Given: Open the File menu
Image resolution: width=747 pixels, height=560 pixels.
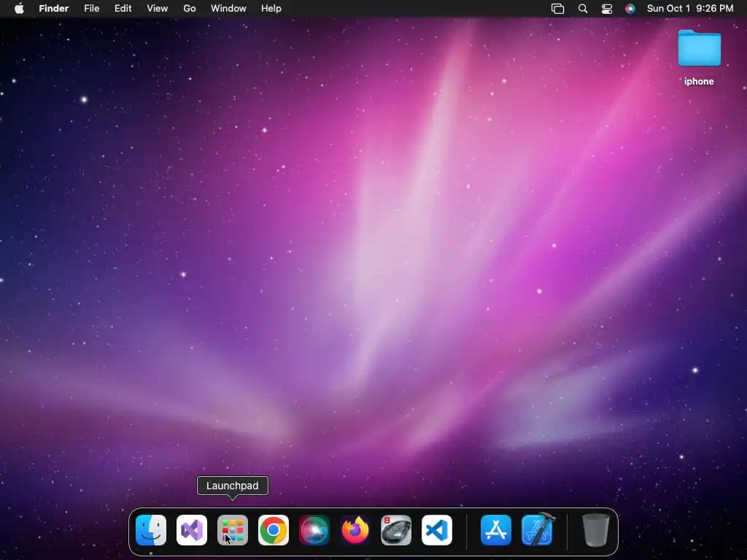Looking at the screenshot, I should pos(91,9).
